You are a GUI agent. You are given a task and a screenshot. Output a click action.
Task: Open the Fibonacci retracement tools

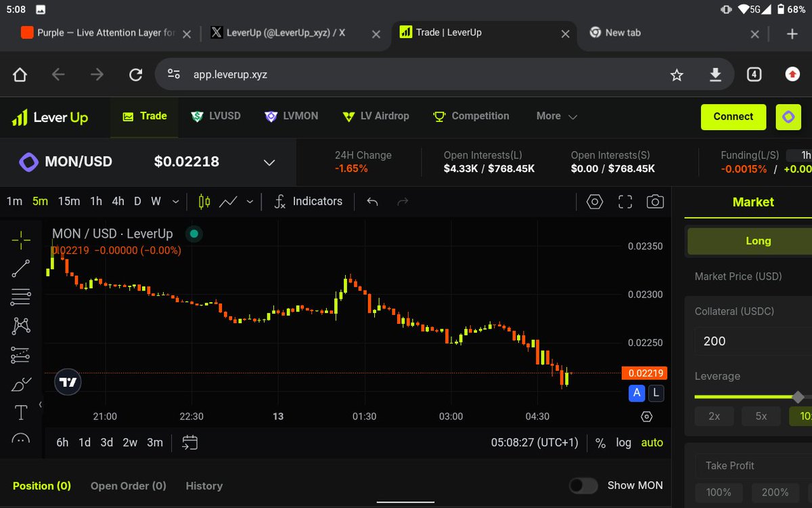(x=21, y=297)
